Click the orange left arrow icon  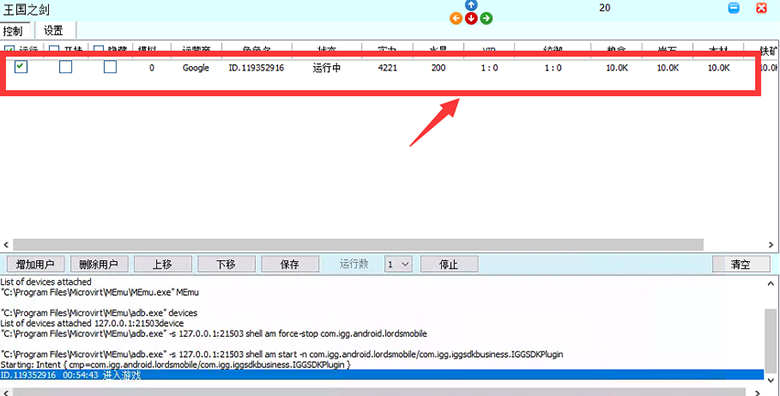coord(456,19)
